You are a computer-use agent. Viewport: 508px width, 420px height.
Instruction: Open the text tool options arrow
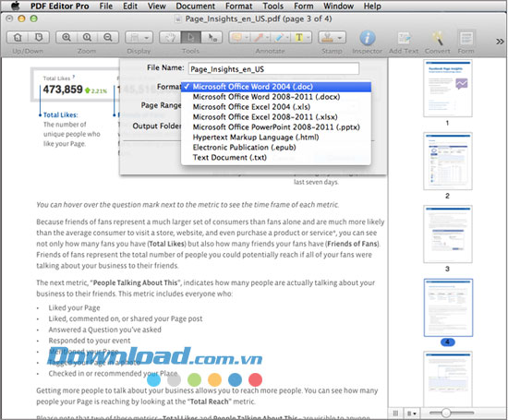pos(308,38)
